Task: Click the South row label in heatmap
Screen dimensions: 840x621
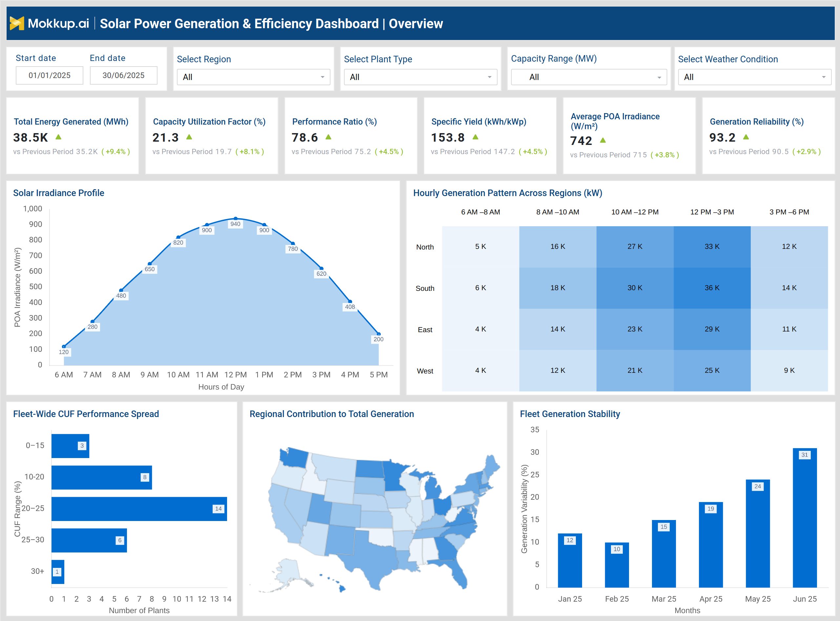Action: click(425, 288)
